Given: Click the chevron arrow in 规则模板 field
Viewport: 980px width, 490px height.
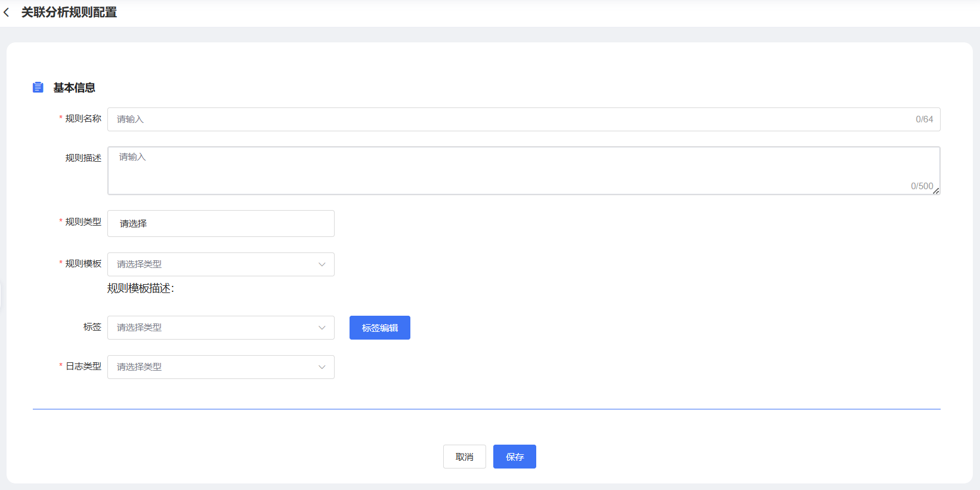Looking at the screenshot, I should [322, 264].
